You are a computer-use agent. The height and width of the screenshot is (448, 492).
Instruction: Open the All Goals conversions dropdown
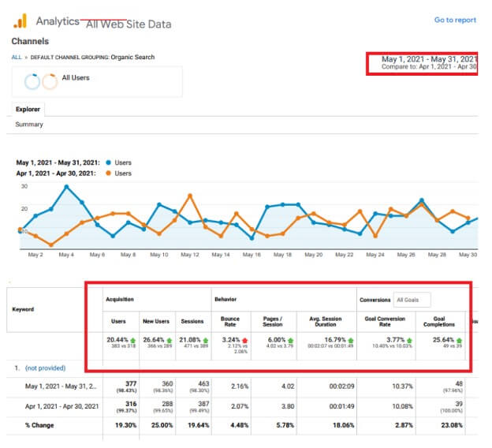[413, 300]
